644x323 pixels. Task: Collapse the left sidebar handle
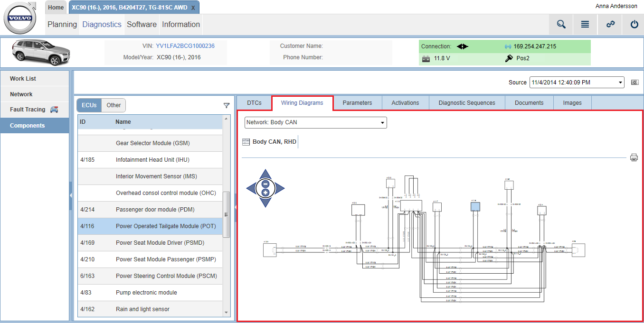point(71,195)
